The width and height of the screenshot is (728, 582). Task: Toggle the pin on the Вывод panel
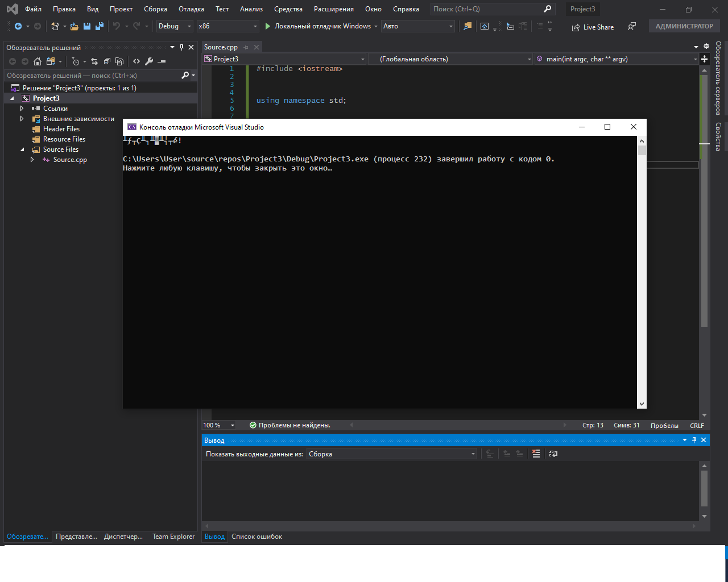pos(694,440)
